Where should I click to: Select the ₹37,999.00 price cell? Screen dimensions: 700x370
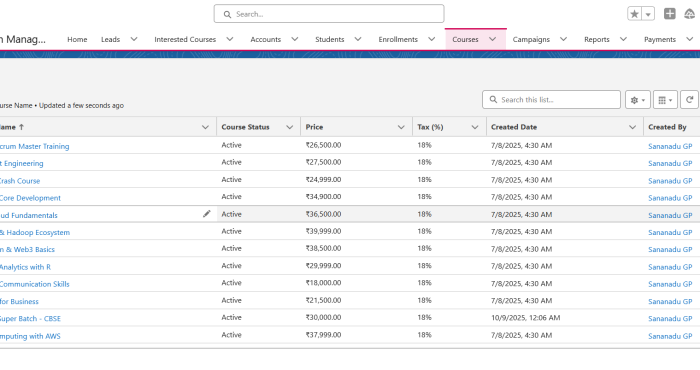click(323, 335)
